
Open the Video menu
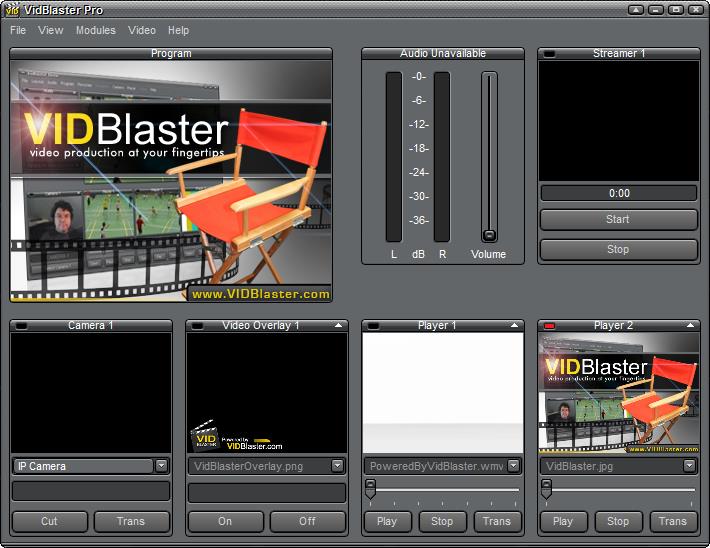click(x=142, y=31)
